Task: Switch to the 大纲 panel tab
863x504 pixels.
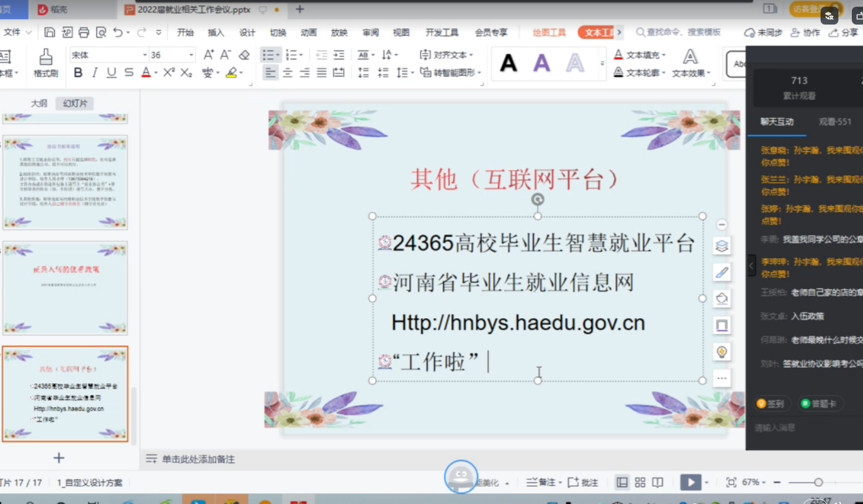Action: [39, 103]
